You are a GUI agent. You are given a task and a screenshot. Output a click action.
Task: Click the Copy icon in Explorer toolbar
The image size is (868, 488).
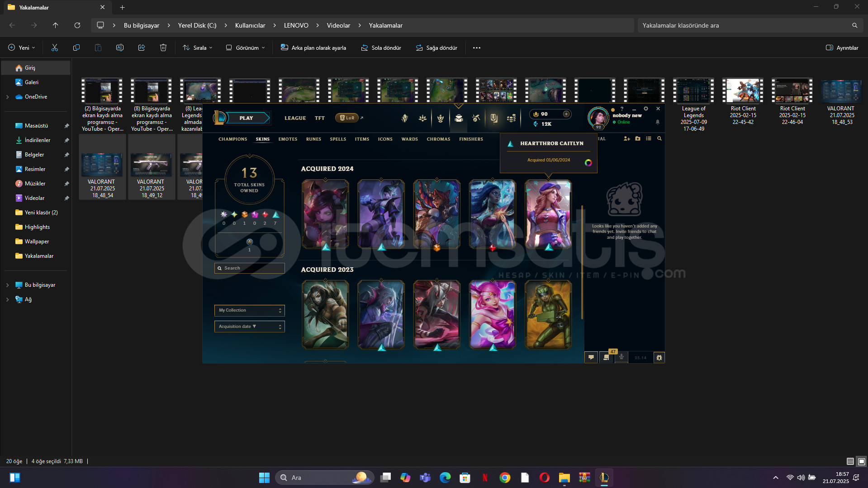pyautogui.click(x=76, y=47)
